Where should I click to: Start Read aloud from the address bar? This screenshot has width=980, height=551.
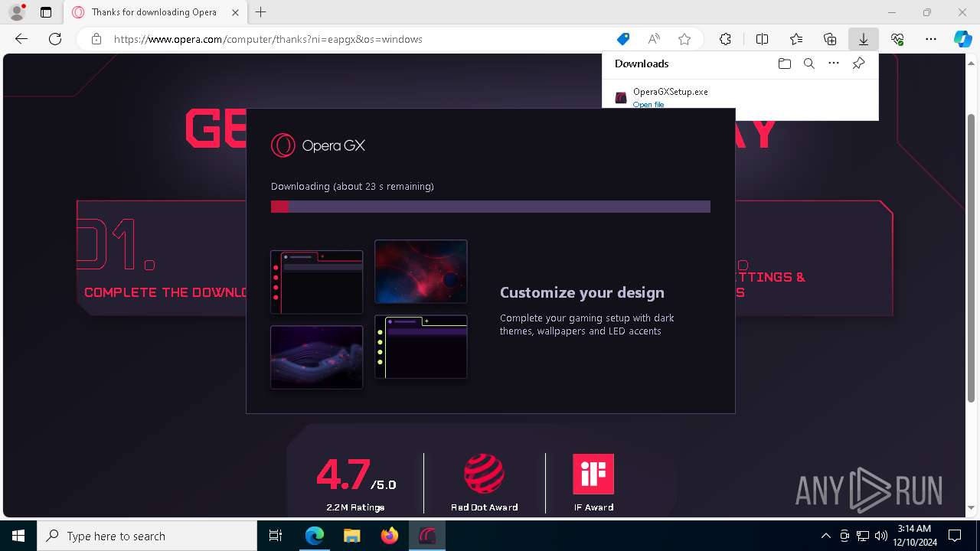click(x=654, y=39)
